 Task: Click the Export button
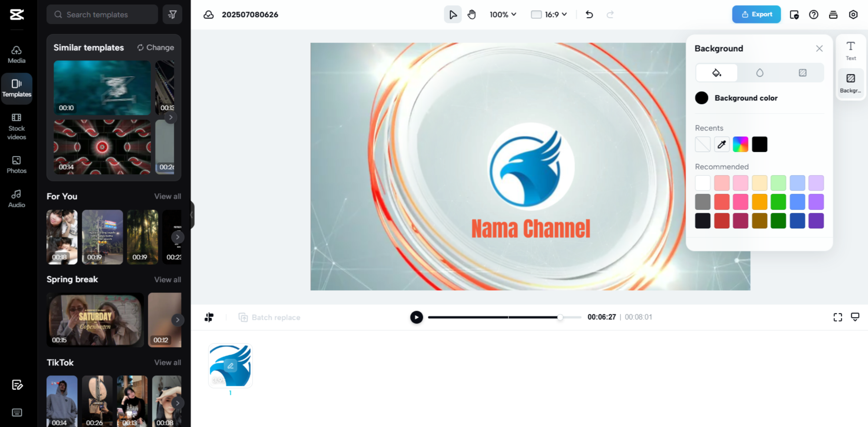click(756, 14)
